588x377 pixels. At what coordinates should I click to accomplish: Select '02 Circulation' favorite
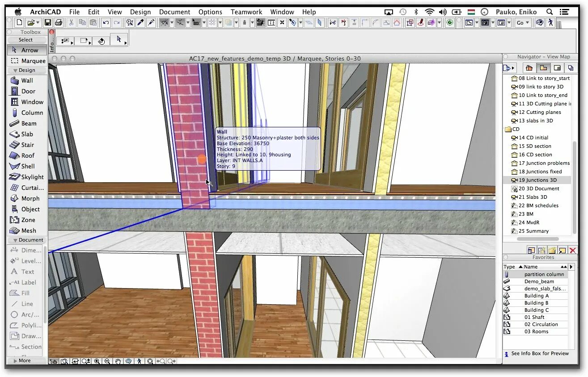[x=536, y=324]
